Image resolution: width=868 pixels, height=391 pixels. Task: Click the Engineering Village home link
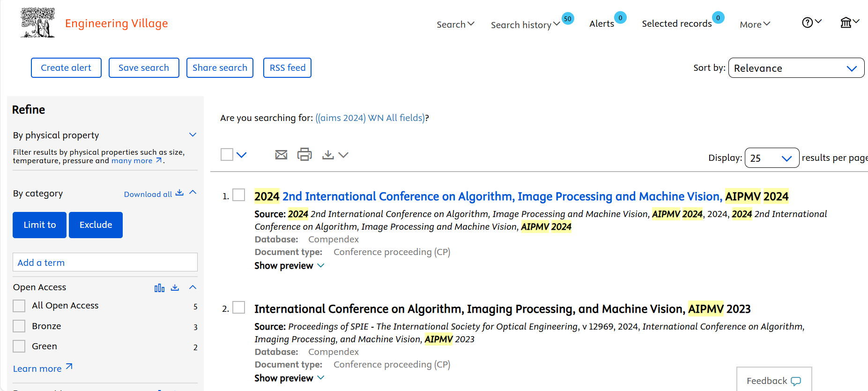(116, 23)
